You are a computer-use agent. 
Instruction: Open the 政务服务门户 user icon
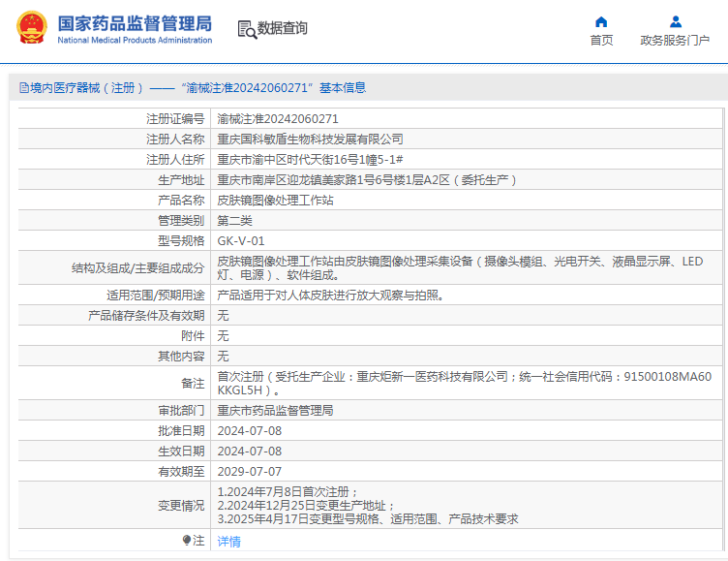676,22
